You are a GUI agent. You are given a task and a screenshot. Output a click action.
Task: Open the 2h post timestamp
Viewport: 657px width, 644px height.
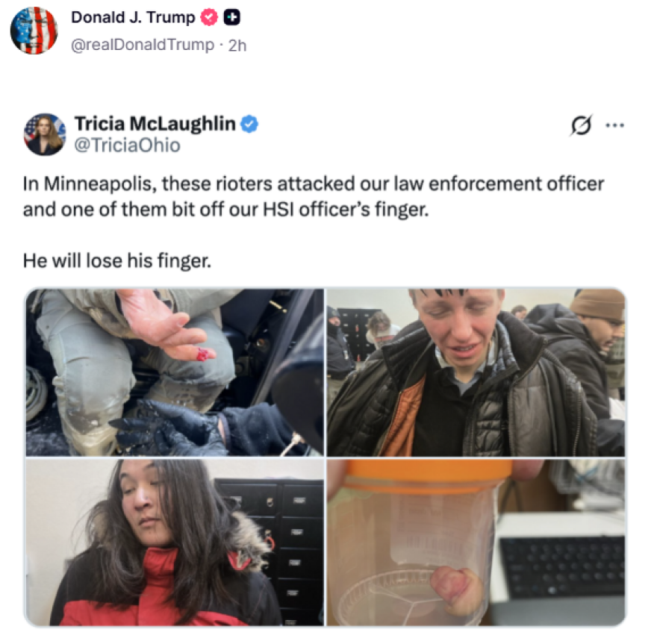[237, 45]
